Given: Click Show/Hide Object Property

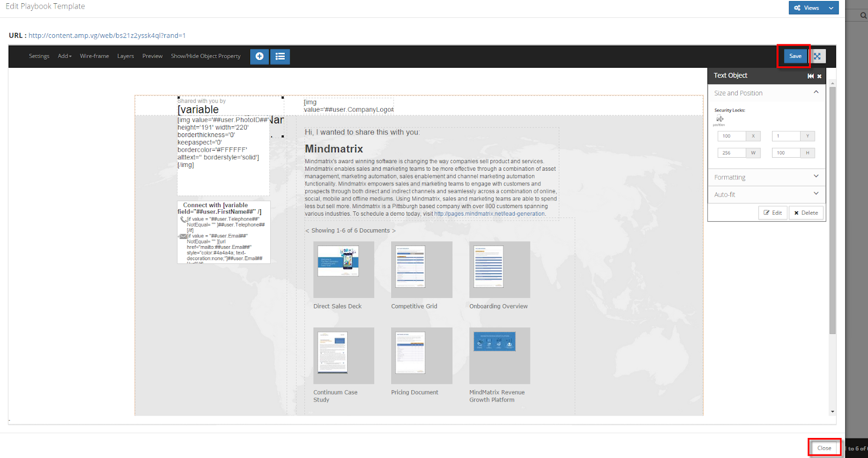Looking at the screenshot, I should (206, 56).
